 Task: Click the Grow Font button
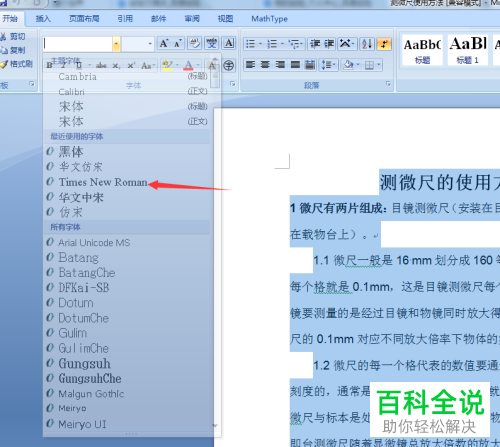click(163, 44)
